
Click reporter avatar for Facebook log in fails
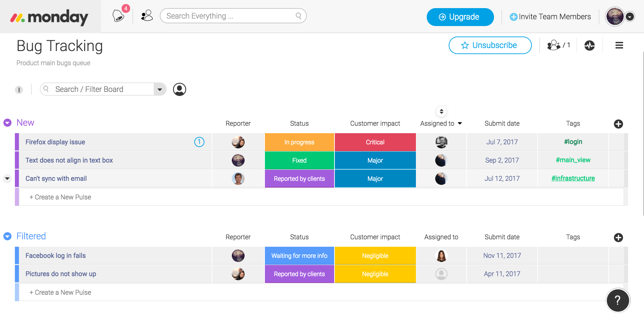point(238,256)
